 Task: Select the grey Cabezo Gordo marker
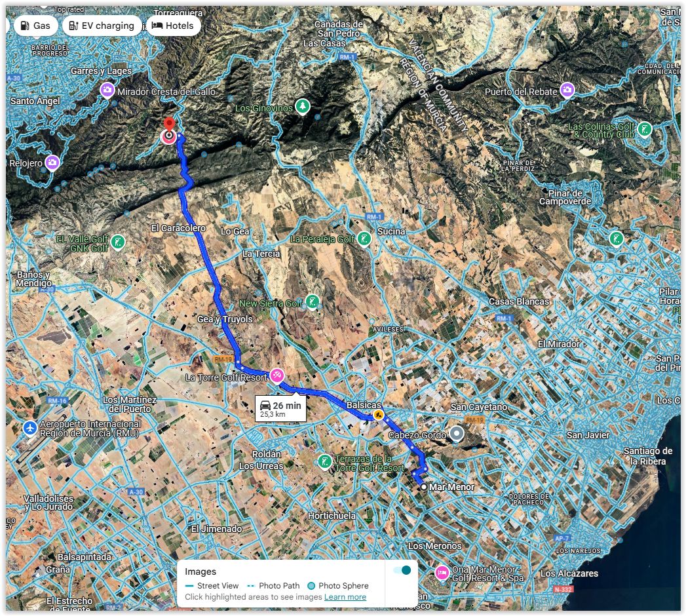coord(457,434)
